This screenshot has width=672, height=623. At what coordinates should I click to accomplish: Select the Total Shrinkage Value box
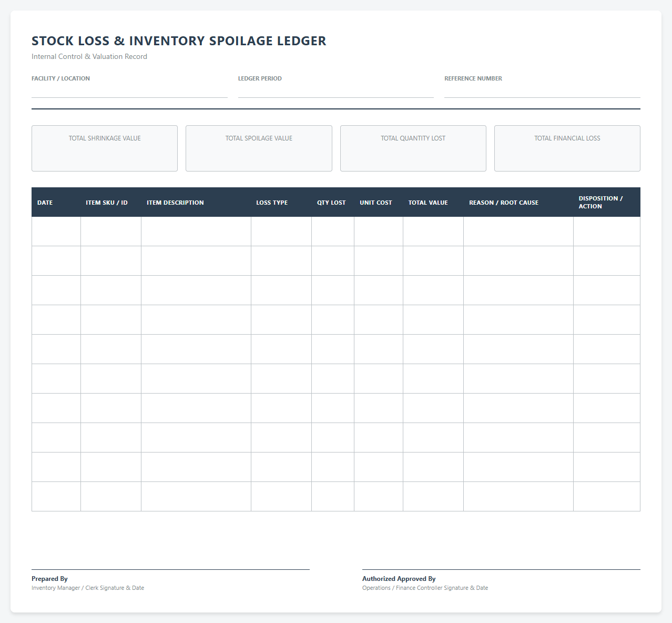click(105, 148)
